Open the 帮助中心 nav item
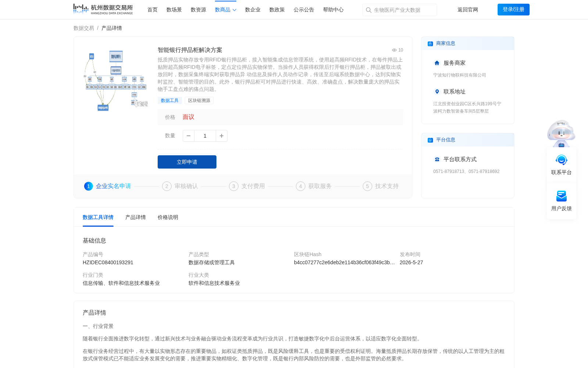The width and height of the screenshot is (588, 368). [x=333, y=10]
